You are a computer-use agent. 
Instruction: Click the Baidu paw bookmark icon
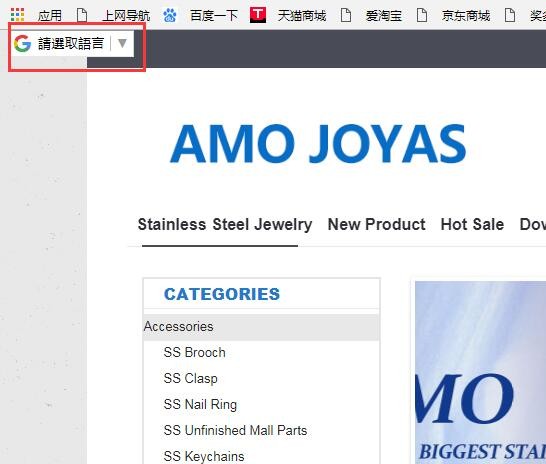coord(170,15)
